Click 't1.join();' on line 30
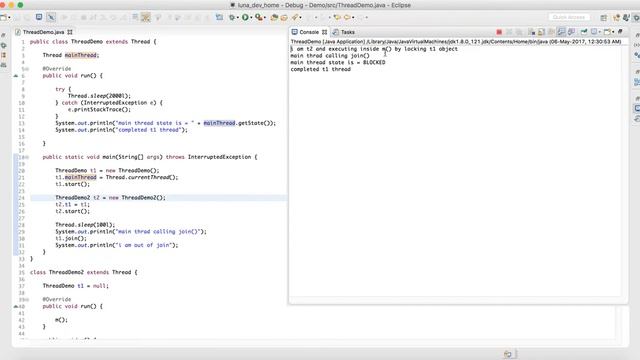 coord(71,238)
